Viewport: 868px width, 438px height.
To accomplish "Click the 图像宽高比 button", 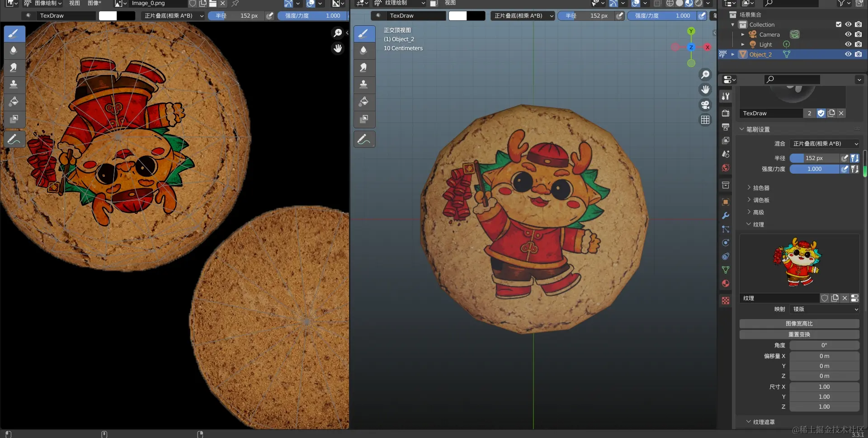I will coord(799,324).
